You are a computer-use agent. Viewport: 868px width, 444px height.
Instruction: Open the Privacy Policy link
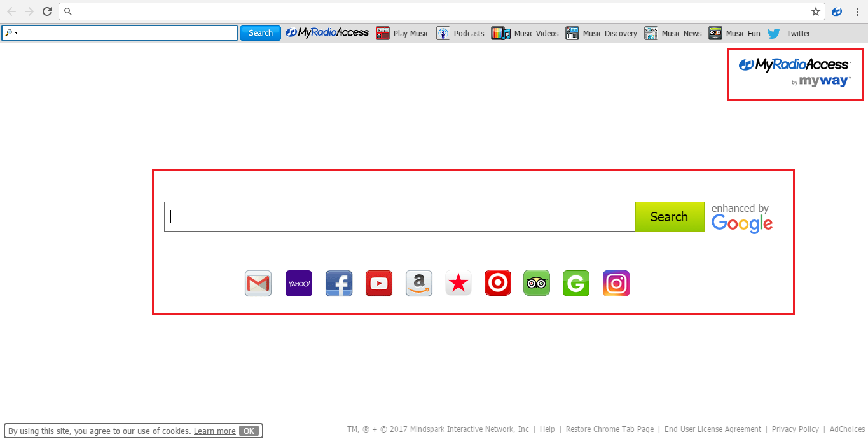pyautogui.click(x=796, y=429)
